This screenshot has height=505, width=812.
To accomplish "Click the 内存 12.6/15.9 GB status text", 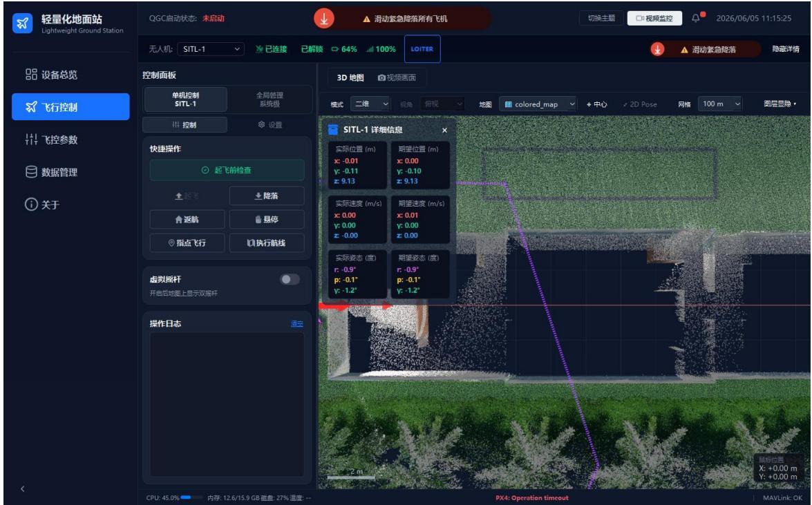I will pyautogui.click(x=232, y=498).
